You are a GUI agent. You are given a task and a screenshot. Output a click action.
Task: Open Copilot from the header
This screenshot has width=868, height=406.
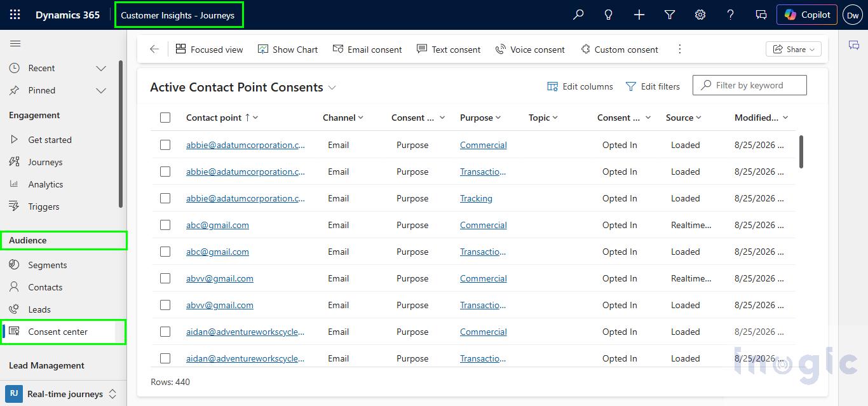coord(807,15)
